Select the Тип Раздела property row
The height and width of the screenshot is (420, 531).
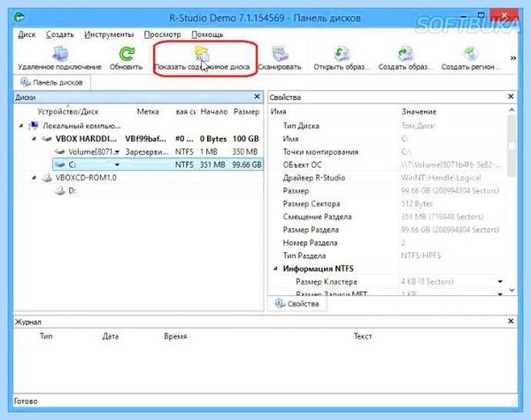(x=389, y=256)
